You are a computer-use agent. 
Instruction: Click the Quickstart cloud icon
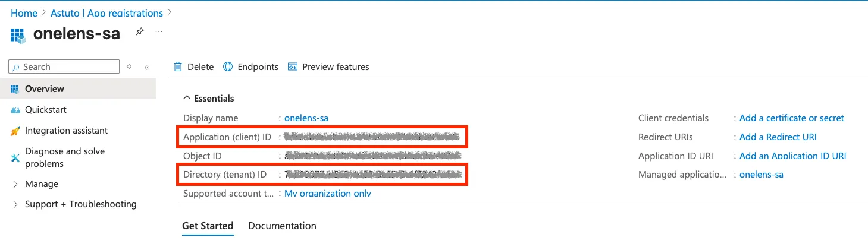point(15,110)
